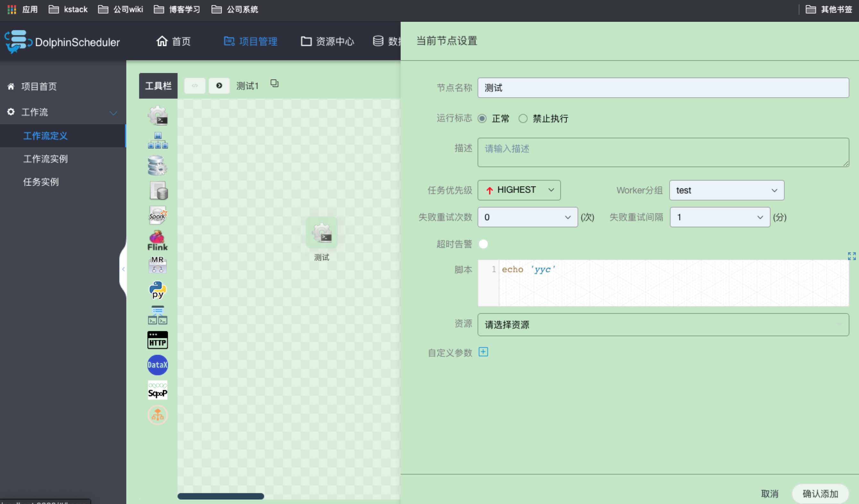Pick the Spark task node icon
This screenshot has width=859, height=504.
157,215
